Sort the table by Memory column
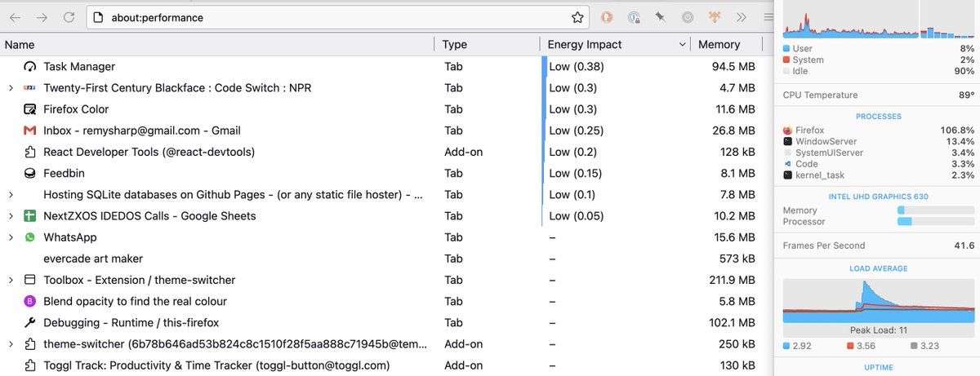The image size is (980, 376). pos(719,45)
